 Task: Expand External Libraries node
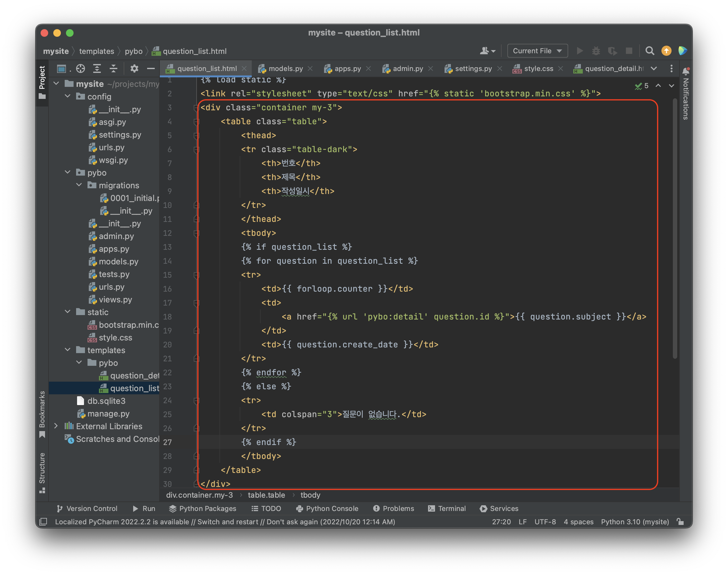56,426
